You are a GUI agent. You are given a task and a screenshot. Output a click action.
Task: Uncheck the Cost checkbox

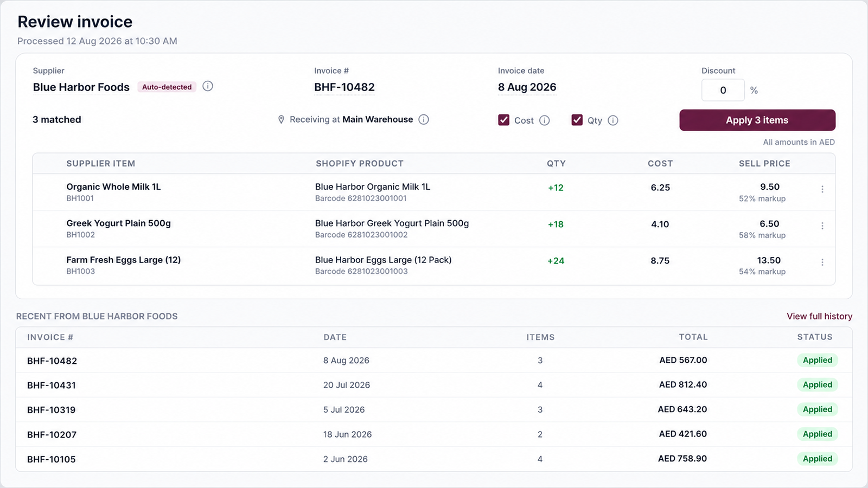(504, 120)
